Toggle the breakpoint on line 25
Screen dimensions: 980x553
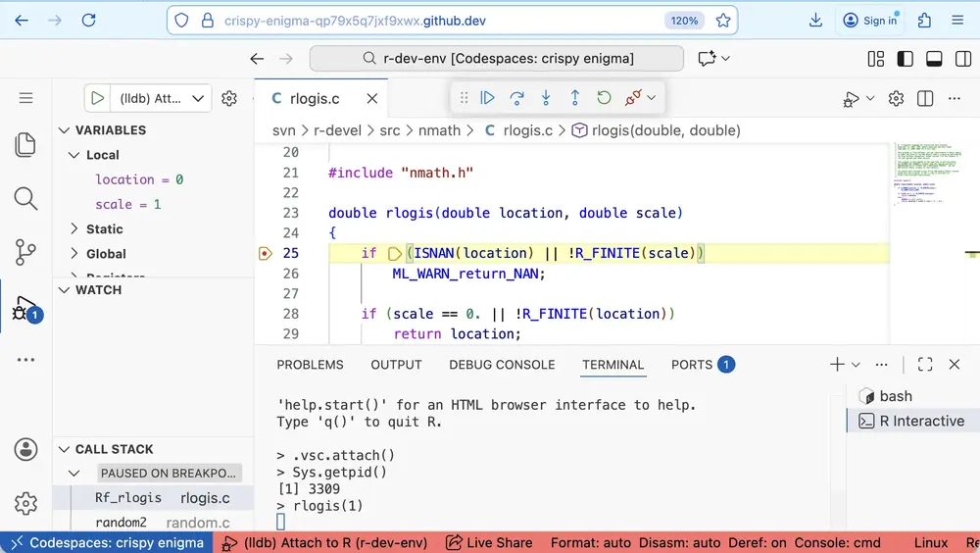coord(265,253)
